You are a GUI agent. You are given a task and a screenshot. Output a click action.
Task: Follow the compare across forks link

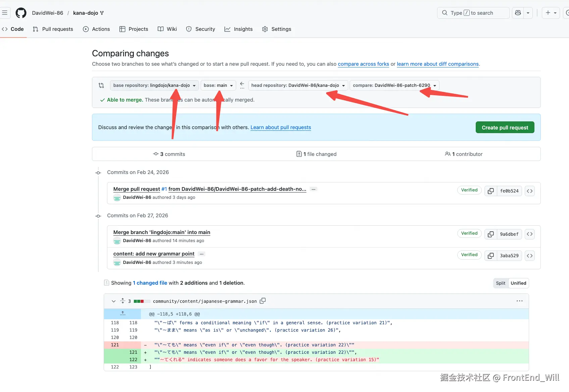click(x=363, y=64)
